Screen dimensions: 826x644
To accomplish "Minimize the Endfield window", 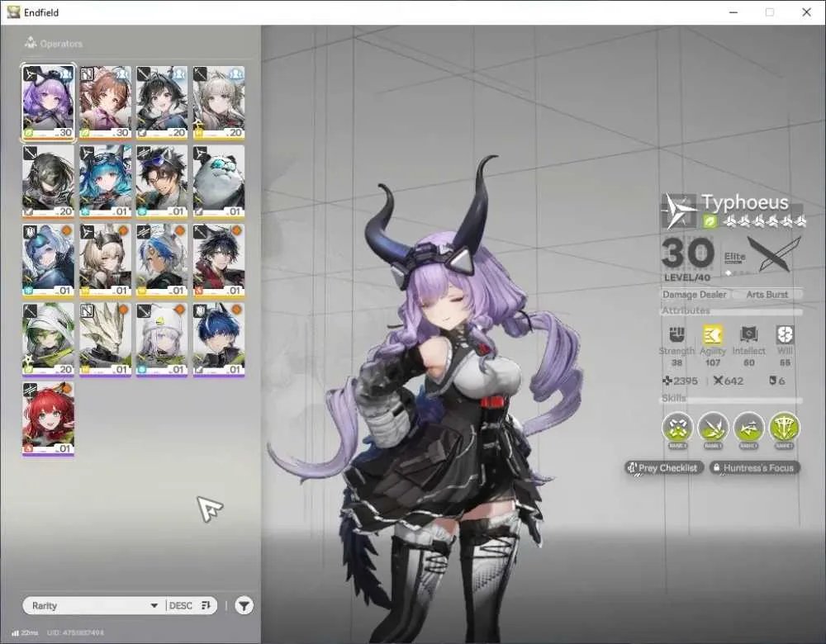I will pos(733,12).
